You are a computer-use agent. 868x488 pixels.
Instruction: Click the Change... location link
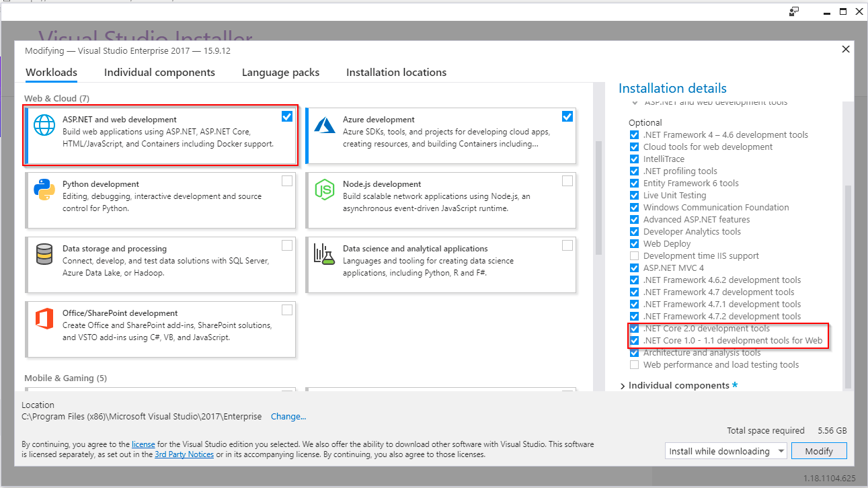288,417
